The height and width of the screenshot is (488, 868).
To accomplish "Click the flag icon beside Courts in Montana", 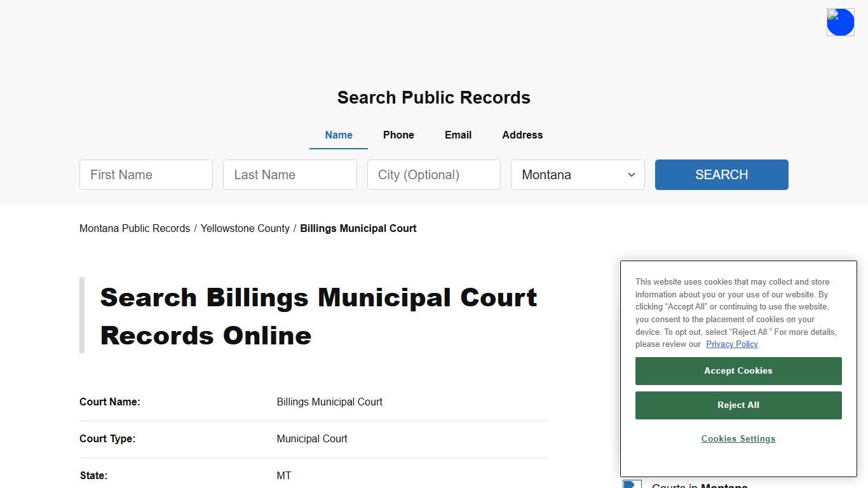I will pyautogui.click(x=632, y=484).
